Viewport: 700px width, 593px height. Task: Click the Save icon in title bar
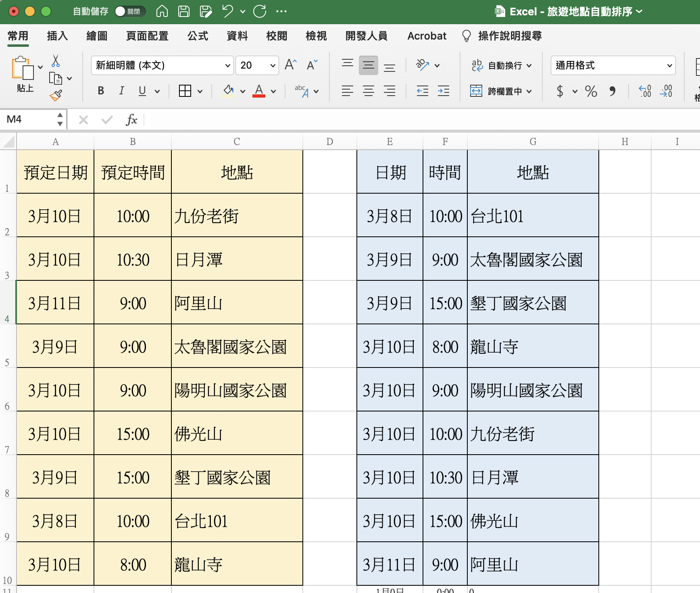point(184,11)
